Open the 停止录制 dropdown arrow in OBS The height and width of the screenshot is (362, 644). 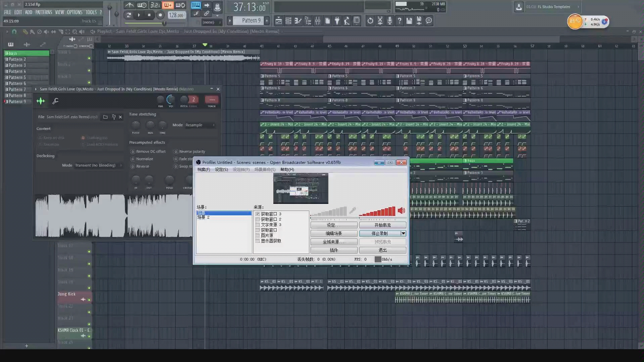click(x=403, y=233)
